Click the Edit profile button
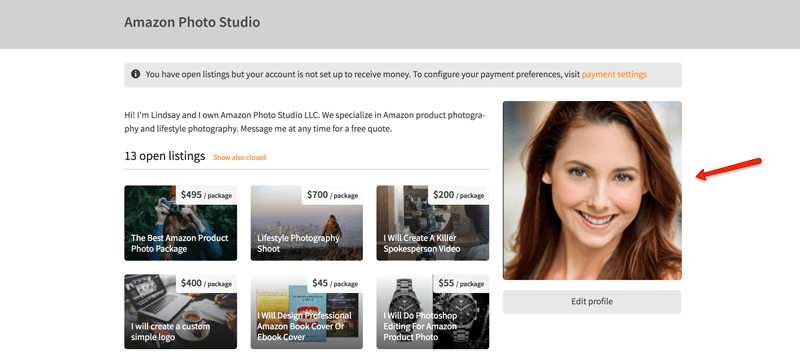This screenshot has width=800, height=361. click(592, 302)
